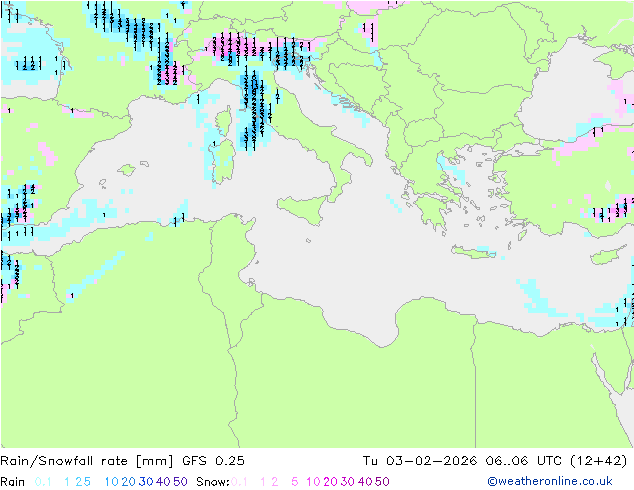Click the island of Crete on the map
Image resolution: width=634 pixels, height=490 pixels.
473,252
